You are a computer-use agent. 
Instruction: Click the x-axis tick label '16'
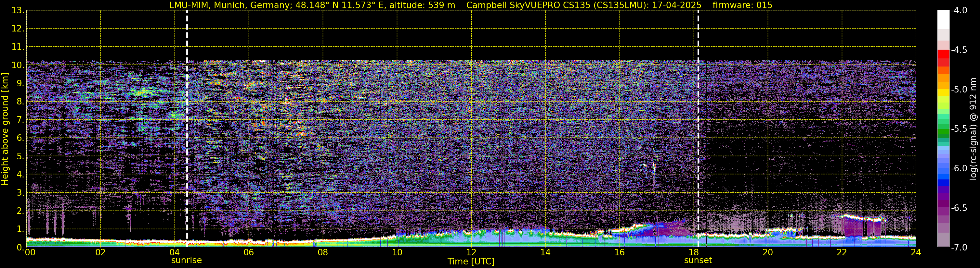click(619, 252)
